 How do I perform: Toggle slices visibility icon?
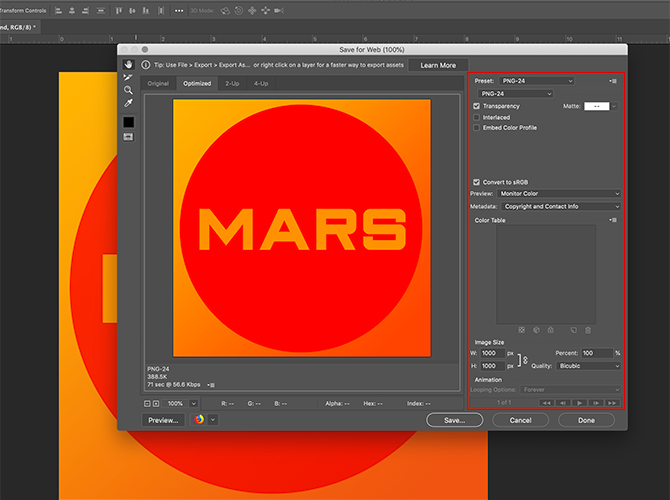coord(129,137)
